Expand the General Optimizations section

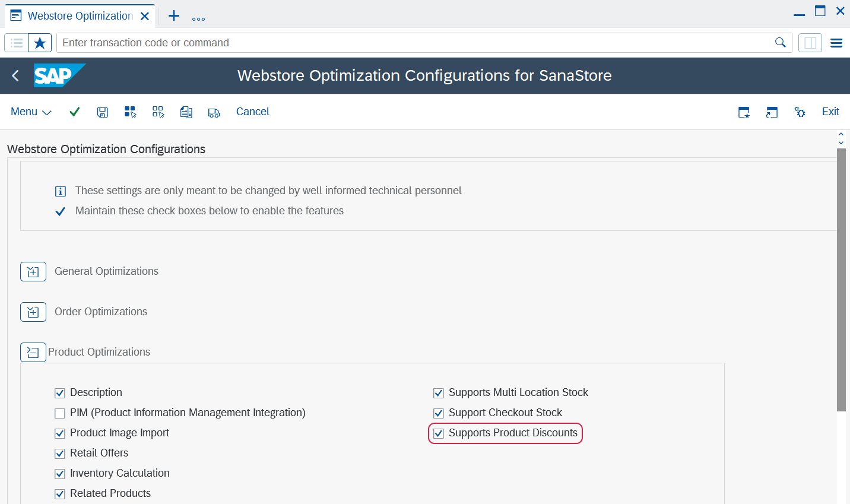click(x=33, y=272)
